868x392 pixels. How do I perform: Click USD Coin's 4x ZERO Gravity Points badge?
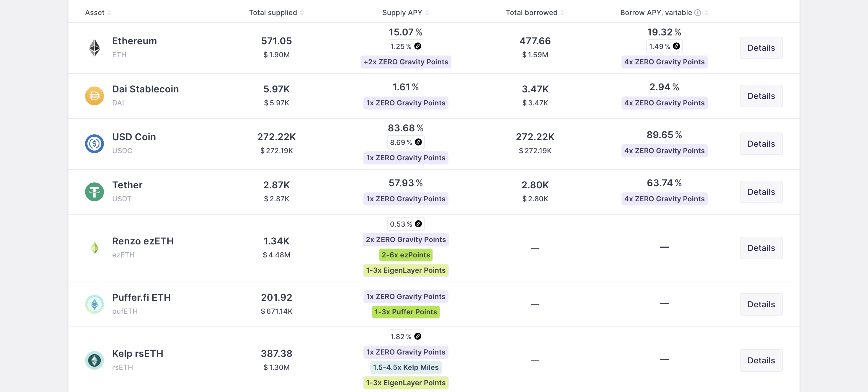[664, 151]
